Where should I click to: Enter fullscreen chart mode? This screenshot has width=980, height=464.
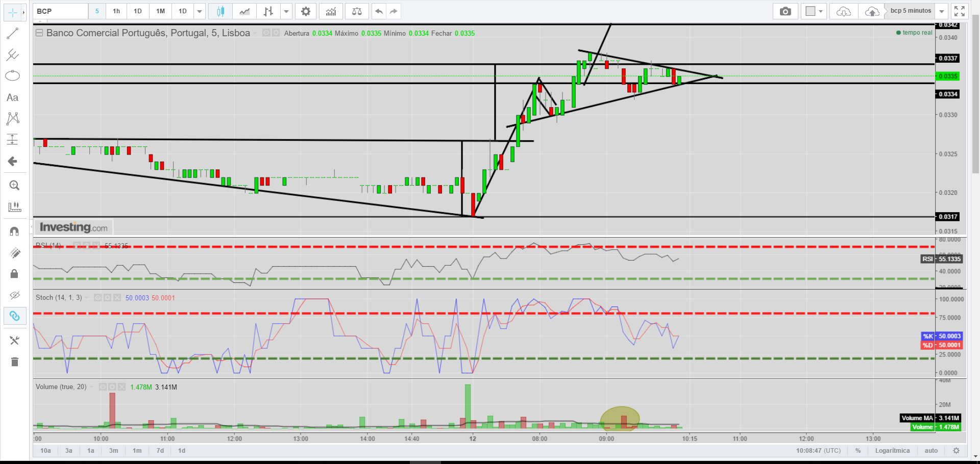(x=959, y=11)
